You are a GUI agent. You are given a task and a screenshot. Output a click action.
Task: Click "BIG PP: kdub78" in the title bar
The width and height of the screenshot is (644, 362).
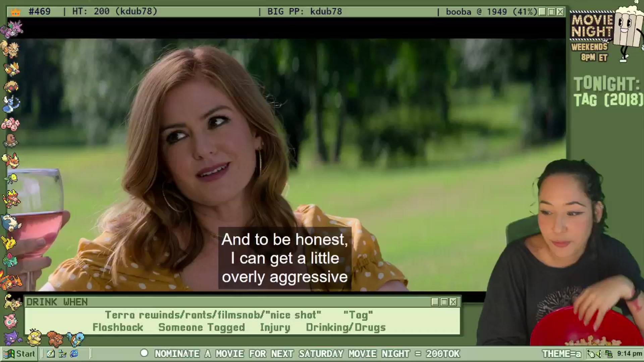(x=305, y=11)
